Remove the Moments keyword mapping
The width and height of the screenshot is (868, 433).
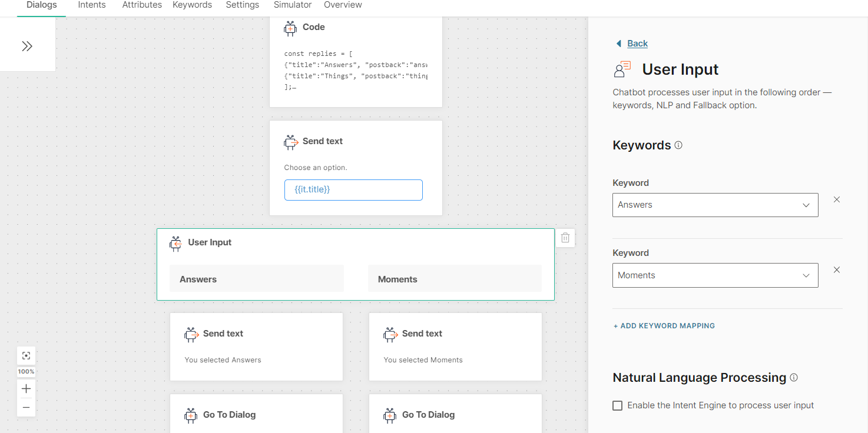click(836, 270)
